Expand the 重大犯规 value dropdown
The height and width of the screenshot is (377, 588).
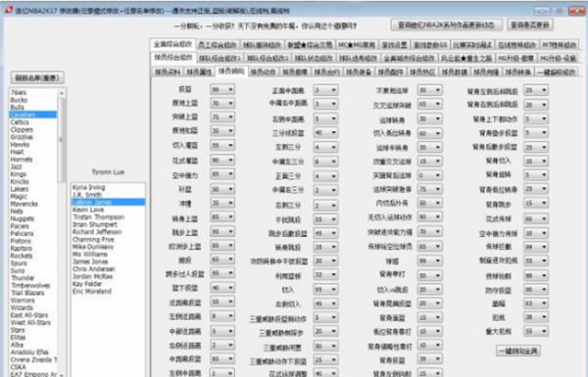(x=536, y=331)
